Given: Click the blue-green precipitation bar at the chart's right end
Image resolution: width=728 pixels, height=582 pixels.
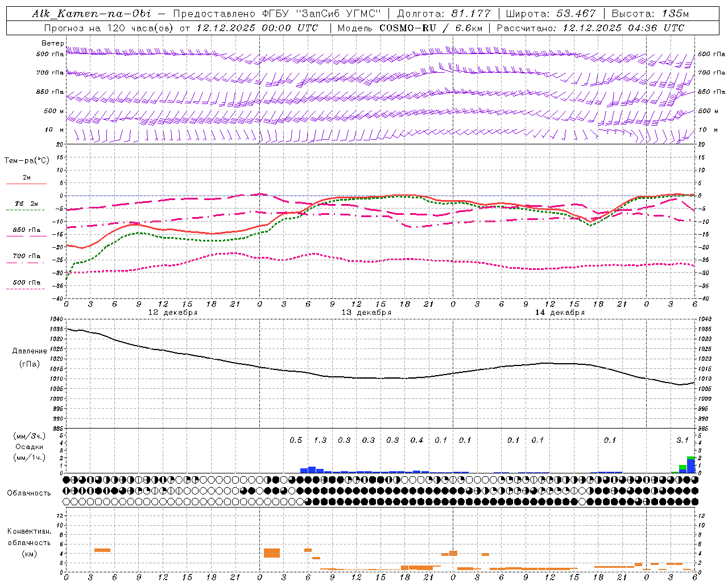Looking at the screenshot, I should tap(691, 465).
